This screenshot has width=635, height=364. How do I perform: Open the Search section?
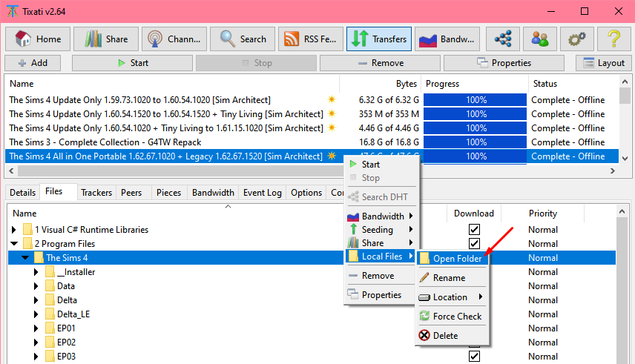[243, 39]
